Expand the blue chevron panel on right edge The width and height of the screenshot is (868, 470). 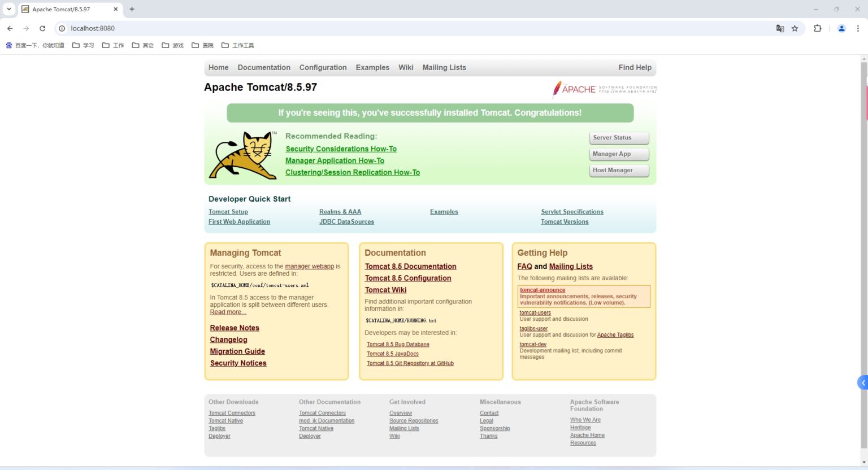tap(863, 382)
